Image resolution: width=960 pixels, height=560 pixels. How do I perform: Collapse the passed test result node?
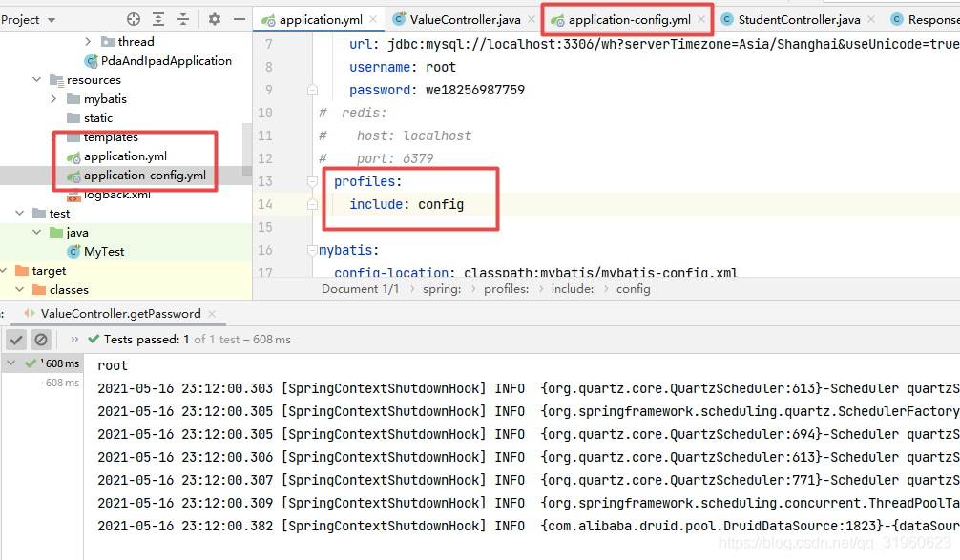[x=11, y=363]
